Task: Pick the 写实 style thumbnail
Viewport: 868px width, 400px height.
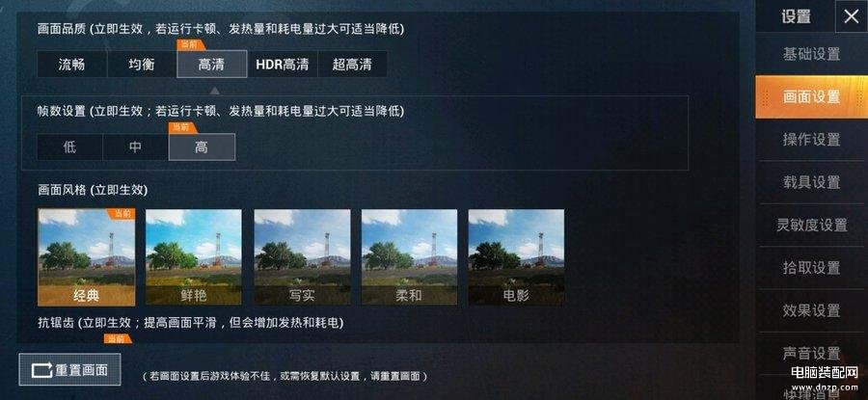Action: click(302, 257)
